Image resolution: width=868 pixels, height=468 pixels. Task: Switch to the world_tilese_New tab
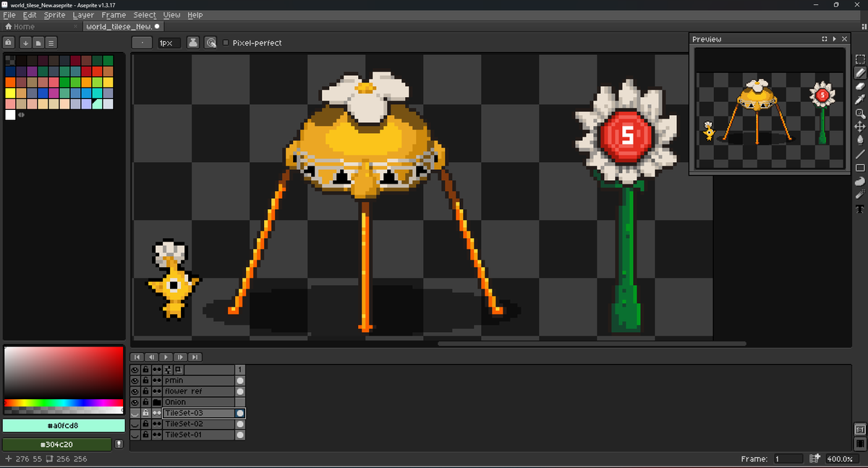(122, 26)
